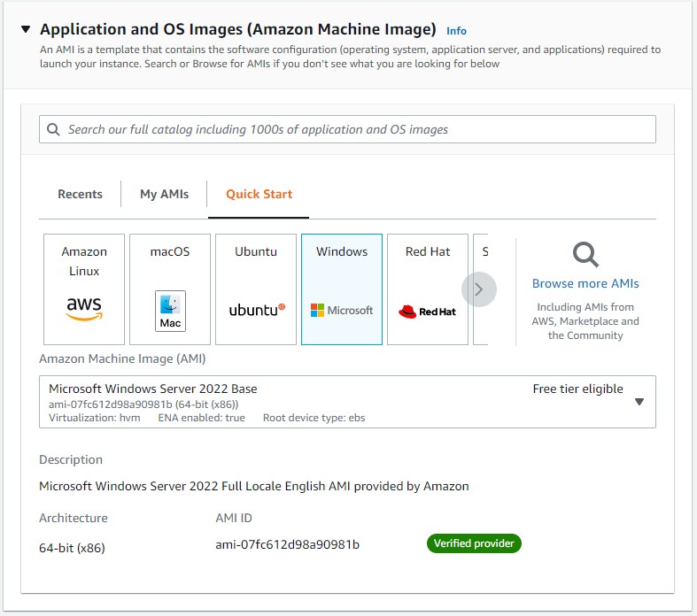Click the AMI ID value ami-07fc612d98a90981b
Screen dimensions: 697x616
(x=287, y=544)
